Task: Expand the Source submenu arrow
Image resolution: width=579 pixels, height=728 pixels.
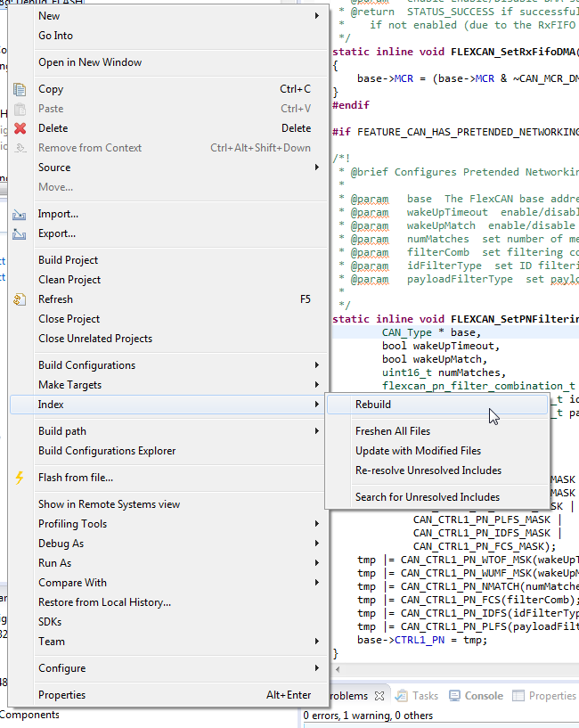Action: 316,168
